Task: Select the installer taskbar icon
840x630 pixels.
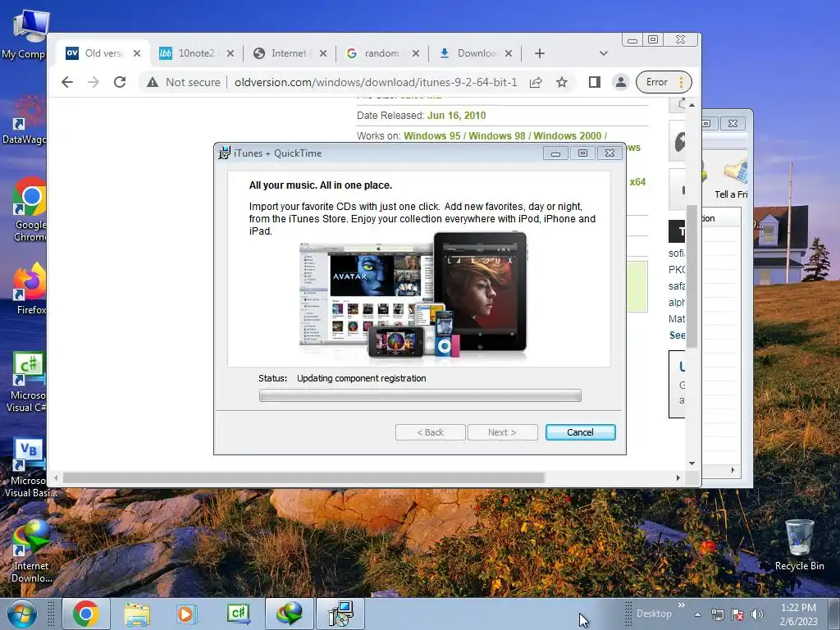Action: tap(340, 614)
